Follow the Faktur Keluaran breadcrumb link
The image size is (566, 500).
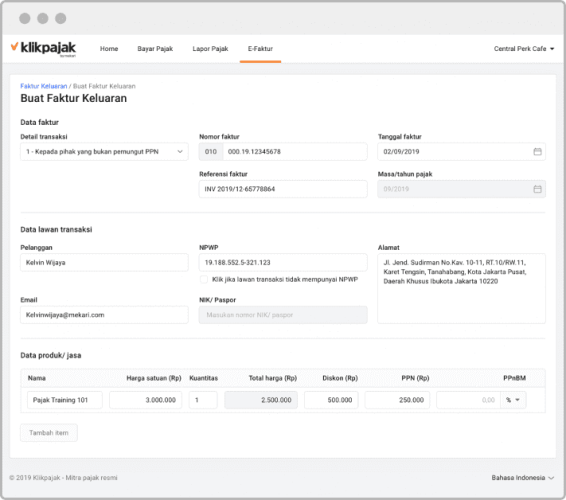point(44,86)
